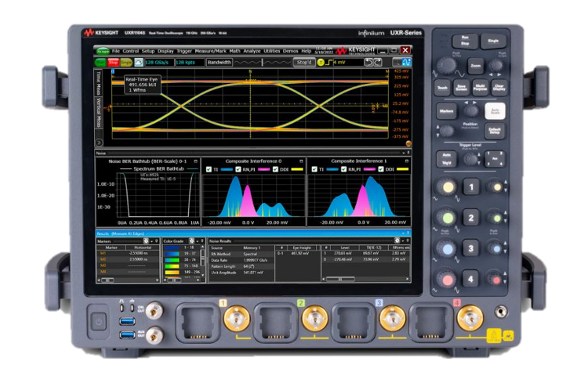This screenshot has width=588, height=376.
Task: Uncheck RN,PI in Composite Interference 1
Action: tap(343, 169)
